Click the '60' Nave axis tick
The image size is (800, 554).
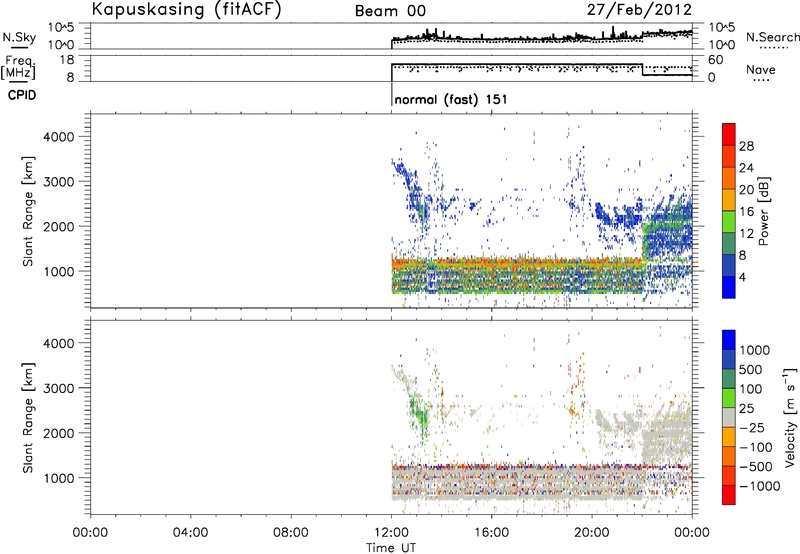[716, 60]
